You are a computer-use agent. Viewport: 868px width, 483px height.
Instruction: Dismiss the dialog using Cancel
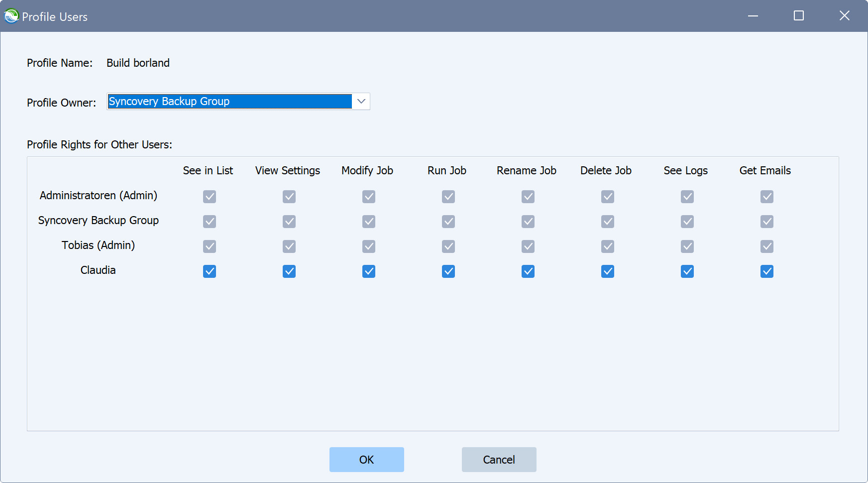click(499, 459)
